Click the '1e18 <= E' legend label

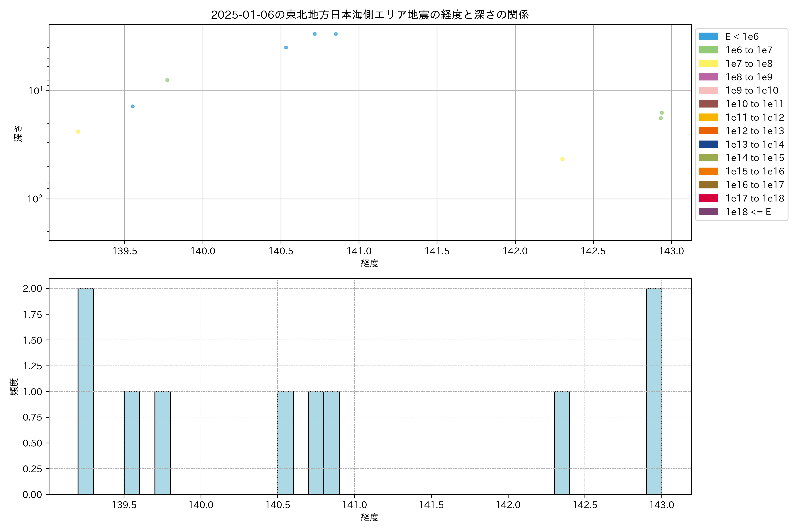pos(748,212)
